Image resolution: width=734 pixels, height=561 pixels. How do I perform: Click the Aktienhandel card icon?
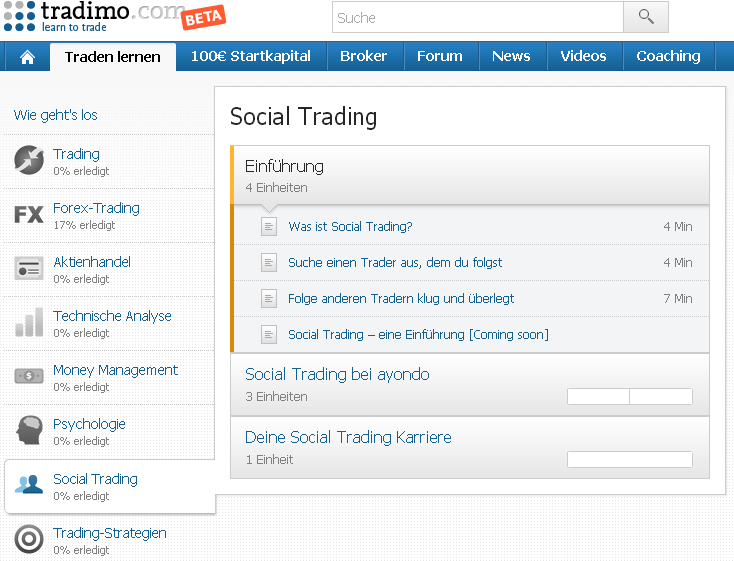[29, 269]
